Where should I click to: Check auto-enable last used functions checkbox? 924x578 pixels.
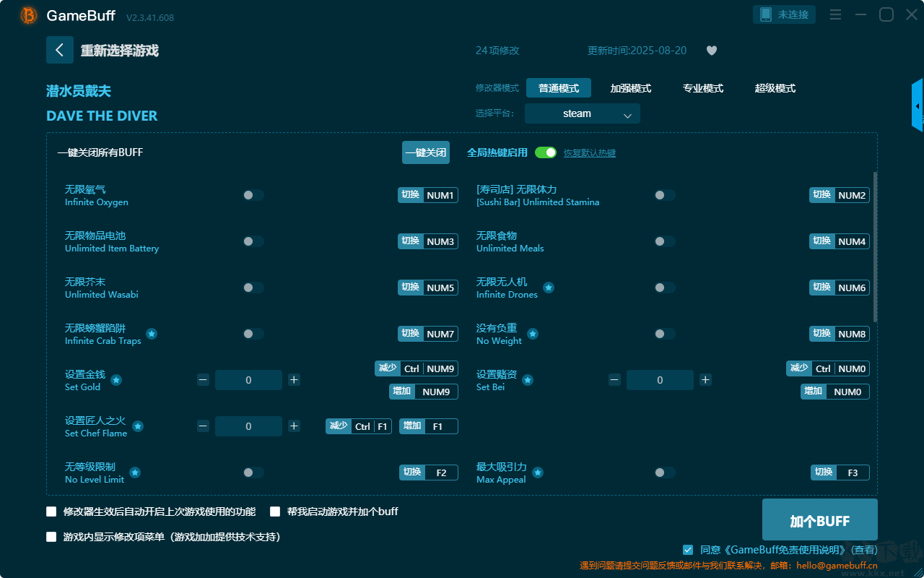click(51, 512)
